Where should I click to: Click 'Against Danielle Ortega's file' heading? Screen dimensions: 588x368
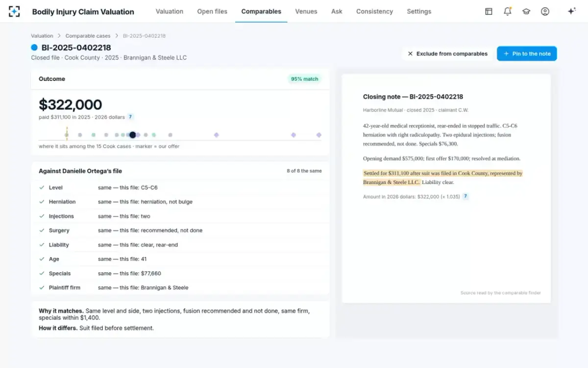pyautogui.click(x=80, y=171)
